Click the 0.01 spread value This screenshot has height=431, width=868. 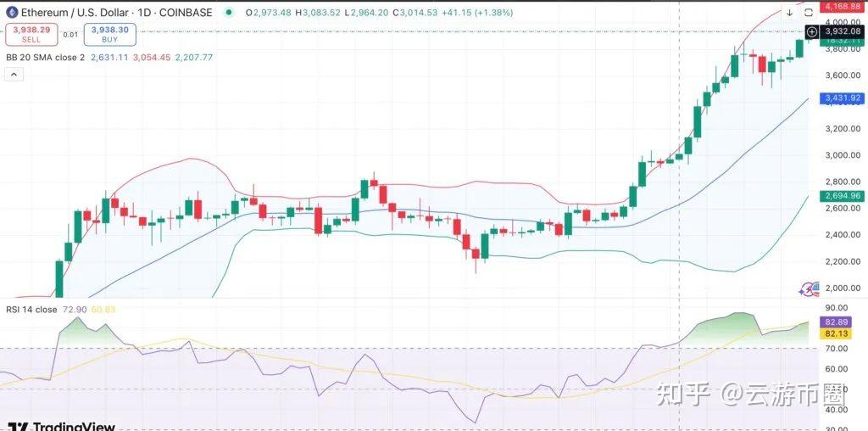click(70, 34)
